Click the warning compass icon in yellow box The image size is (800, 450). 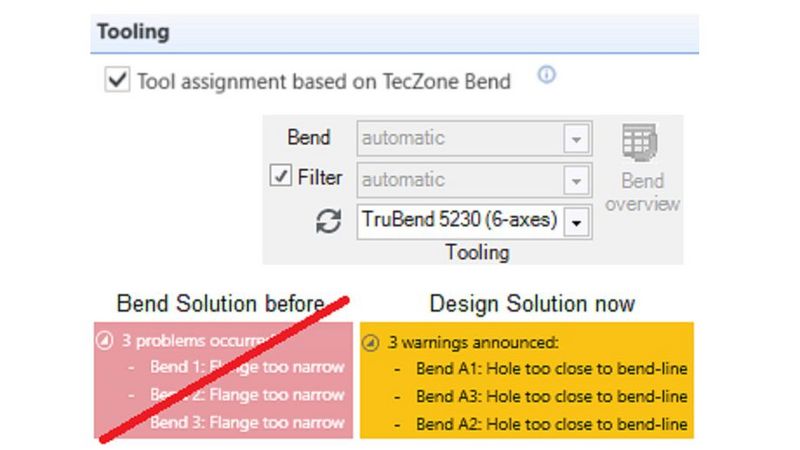tap(370, 342)
